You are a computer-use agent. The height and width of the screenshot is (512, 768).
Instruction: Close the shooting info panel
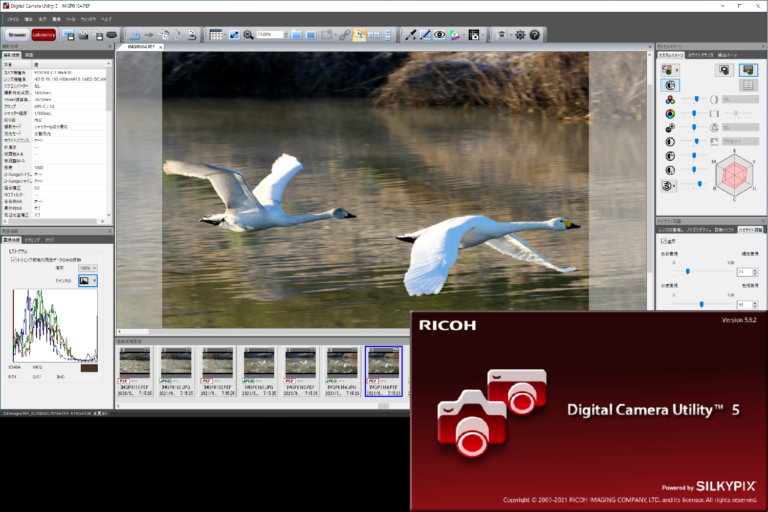click(x=110, y=46)
